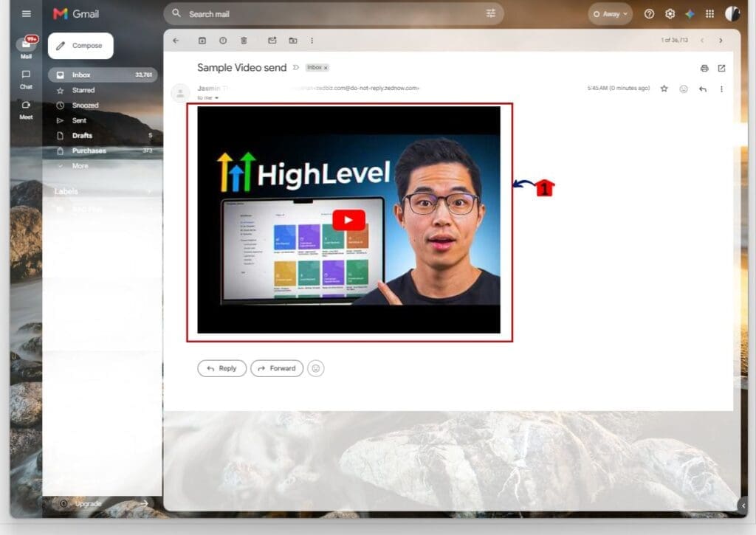Play the HighLevel video thumbnail

[348, 220]
